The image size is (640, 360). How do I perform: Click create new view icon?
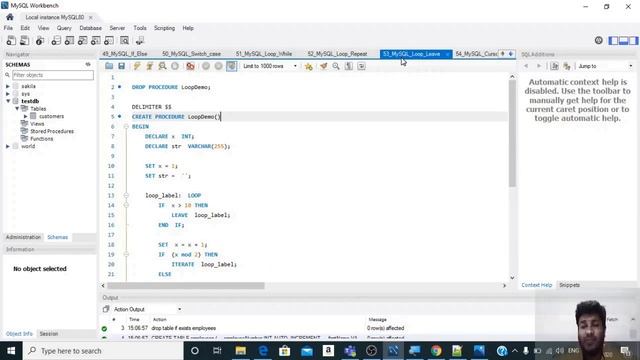[x=82, y=40]
